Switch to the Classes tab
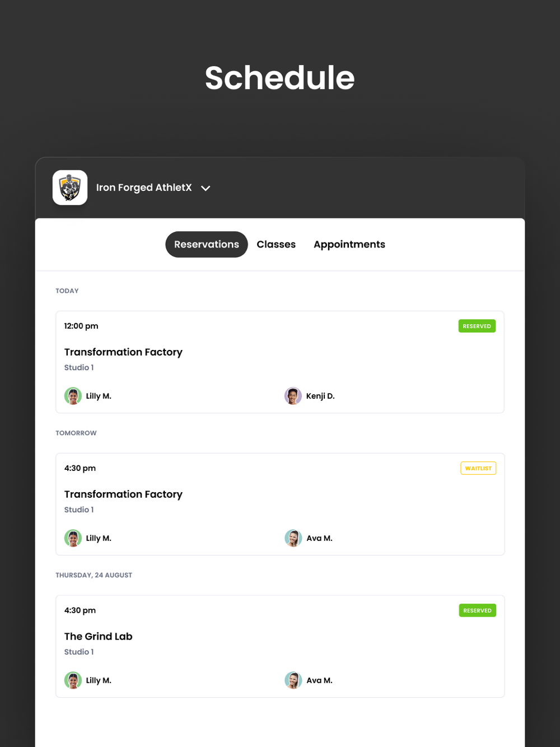Screen dimensions: 560x747 pos(276,244)
